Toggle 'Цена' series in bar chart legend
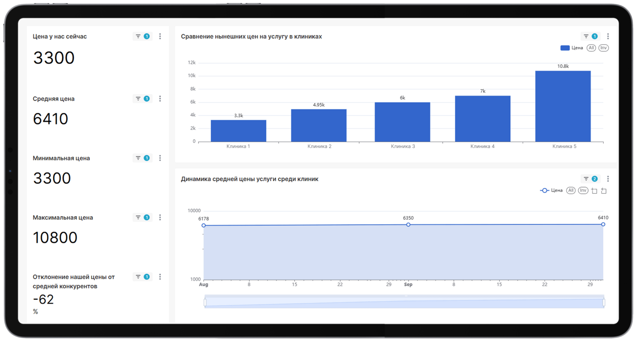The image size is (644, 342). (571, 48)
